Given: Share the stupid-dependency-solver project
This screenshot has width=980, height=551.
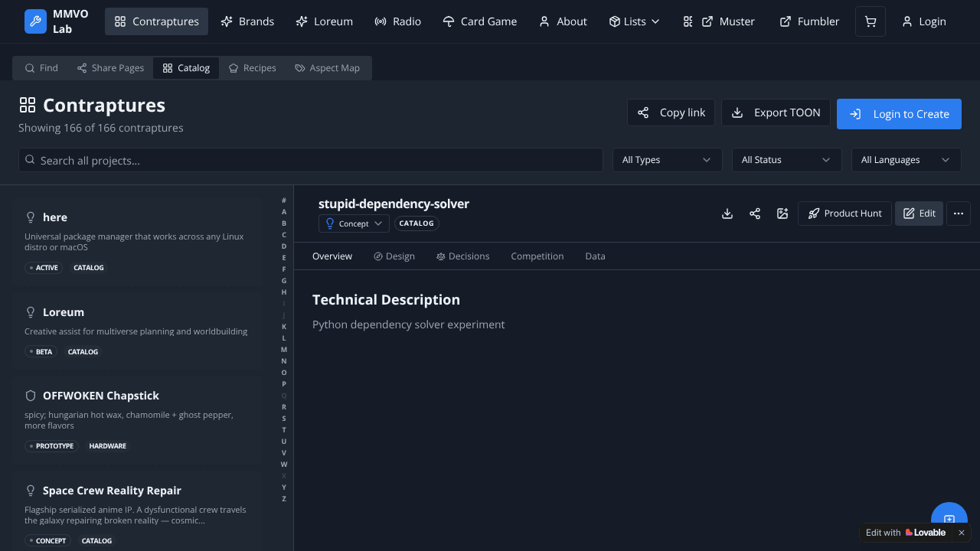Looking at the screenshot, I should coord(755,214).
